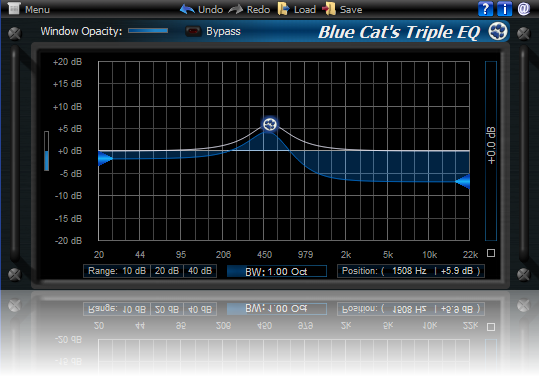Click the 1508 Hz position value
The image size is (539, 377).
point(409,271)
